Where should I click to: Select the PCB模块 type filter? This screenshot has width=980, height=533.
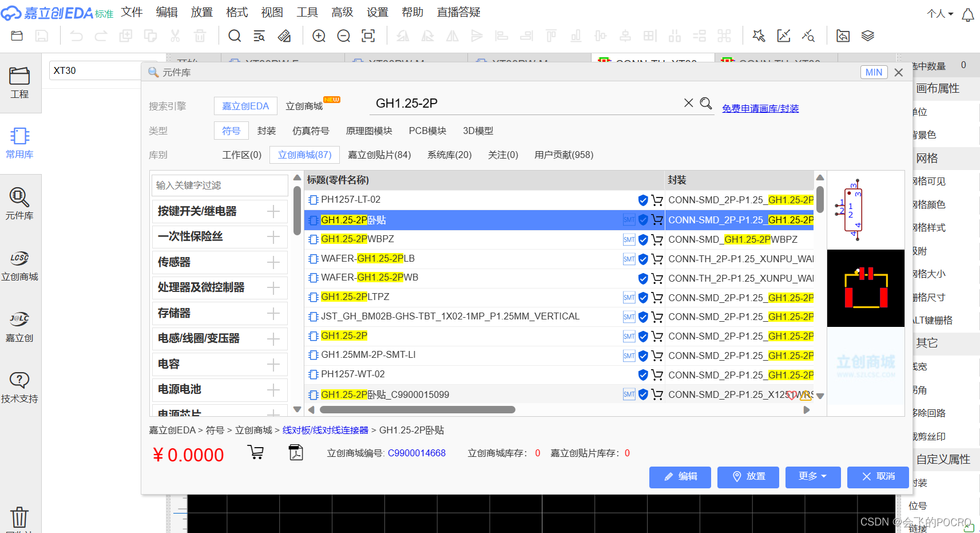pos(427,131)
